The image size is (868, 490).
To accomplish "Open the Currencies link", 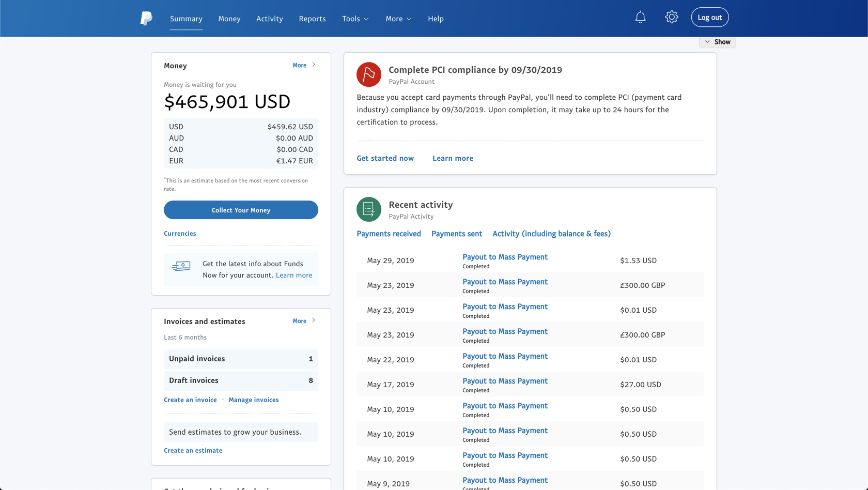I will click(180, 234).
